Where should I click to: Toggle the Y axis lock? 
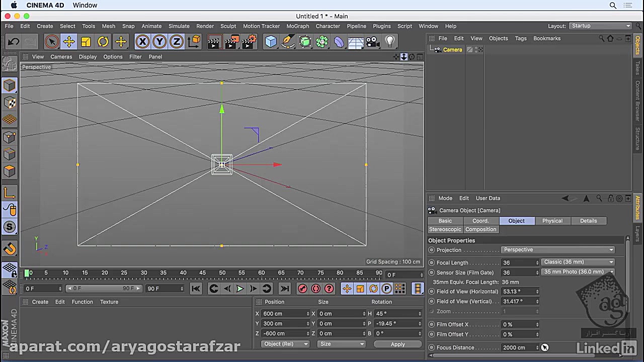pyautogui.click(x=158, y=42)
